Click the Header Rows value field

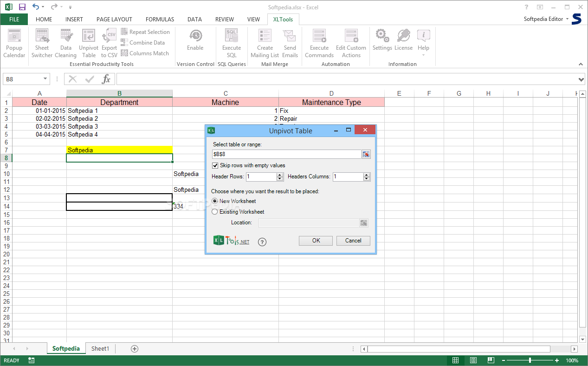(261, 176)
